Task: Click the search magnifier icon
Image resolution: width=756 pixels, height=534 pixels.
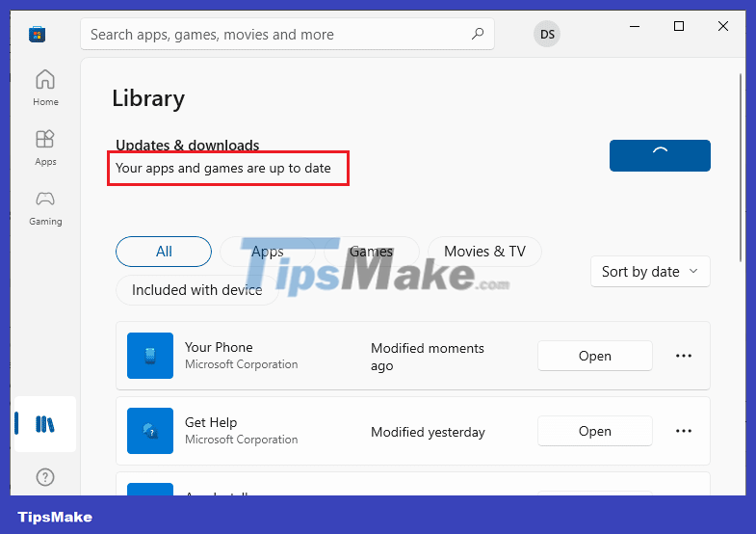Action: (478, 34)
